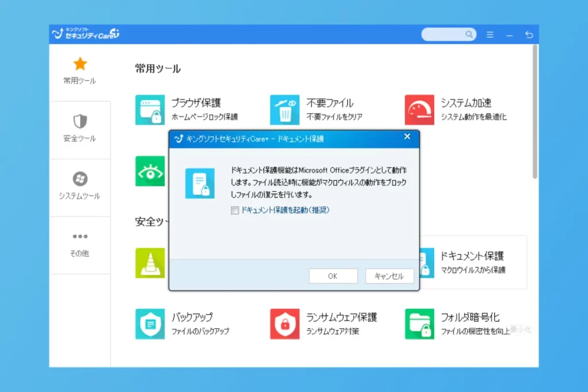Click the ドキュメント保護を起動(推奨) label
Image resolution: width=588 pixels, height=392 pixels.
(285, 210)
